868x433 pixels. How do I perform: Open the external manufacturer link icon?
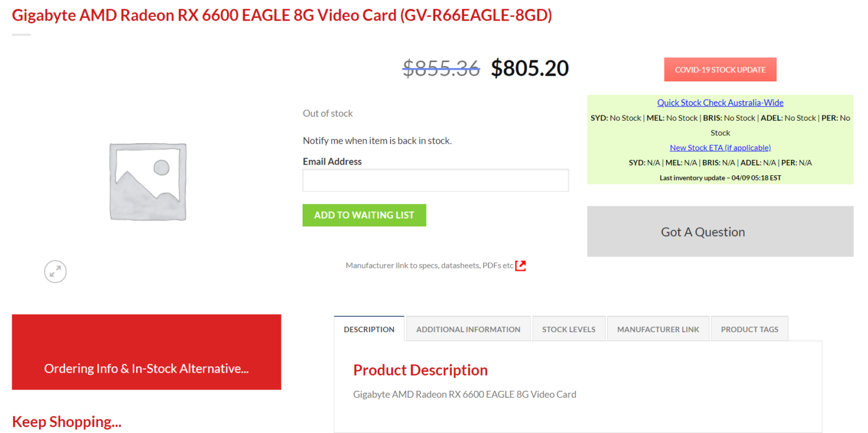(x=520, y=265)
